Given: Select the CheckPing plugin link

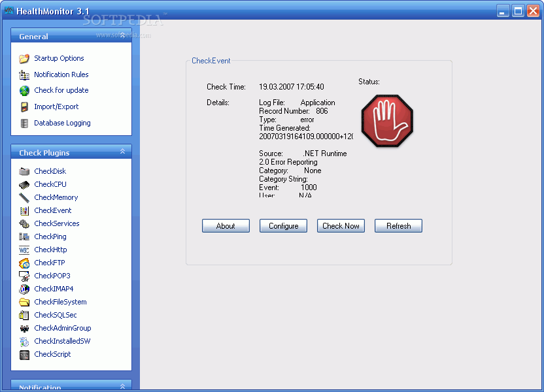Looking at the screenshot, I should 50,237.
